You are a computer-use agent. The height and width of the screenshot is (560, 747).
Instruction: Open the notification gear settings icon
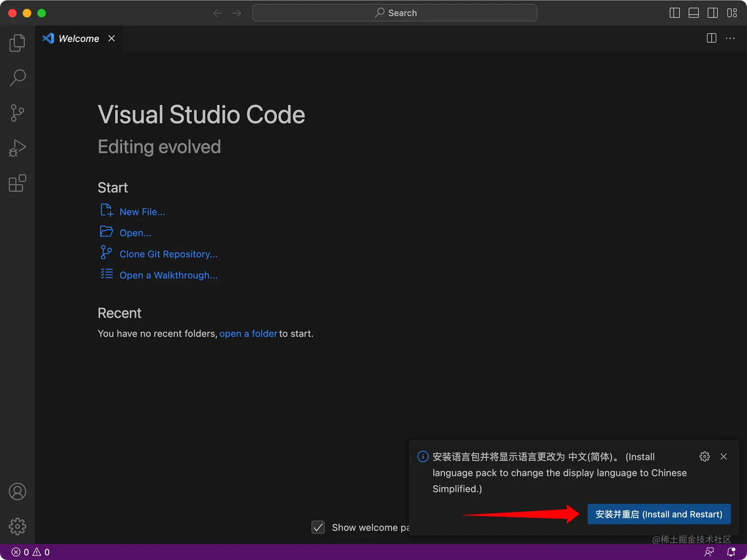705,456
